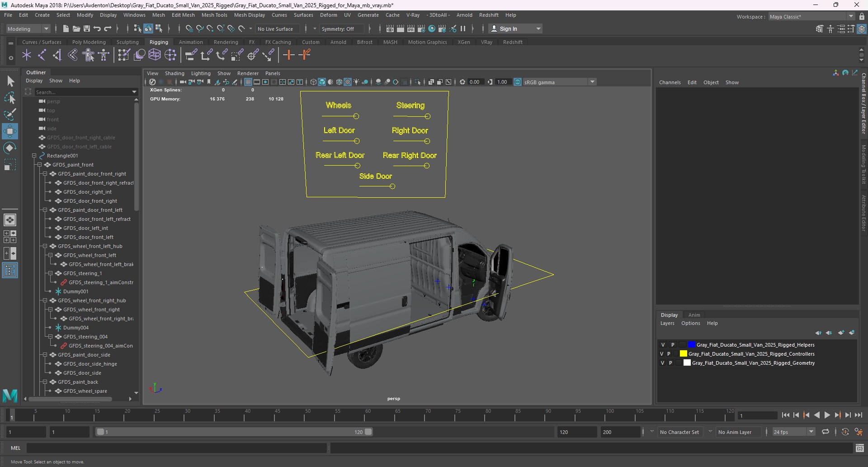Click the Parent Constraint shelf icon

point(191,55)
